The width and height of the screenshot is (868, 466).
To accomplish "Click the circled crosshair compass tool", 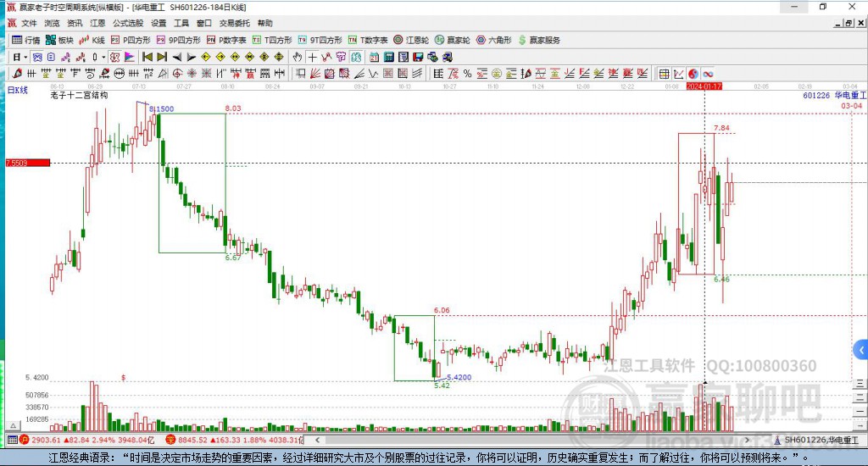I will click(x=177, y=73).
